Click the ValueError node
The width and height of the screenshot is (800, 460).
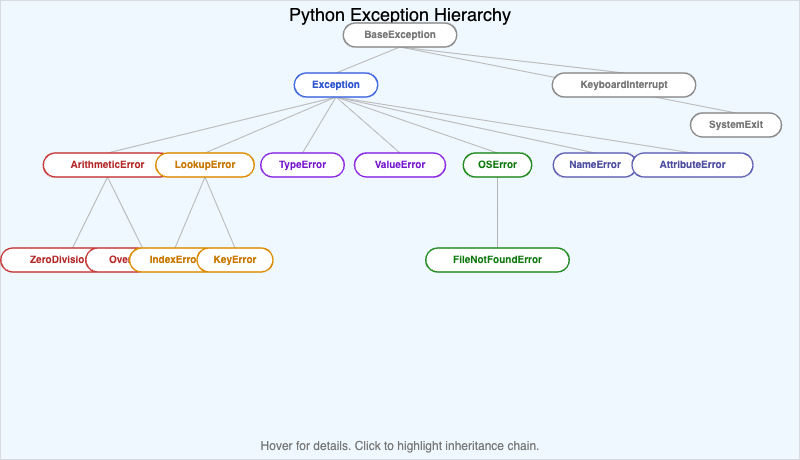tap(399, 165)
